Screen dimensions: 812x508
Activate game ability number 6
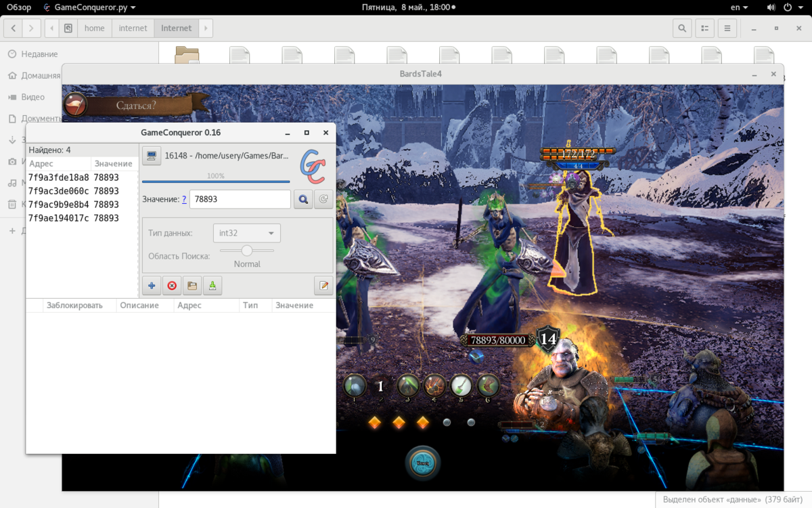click(488, 385)
